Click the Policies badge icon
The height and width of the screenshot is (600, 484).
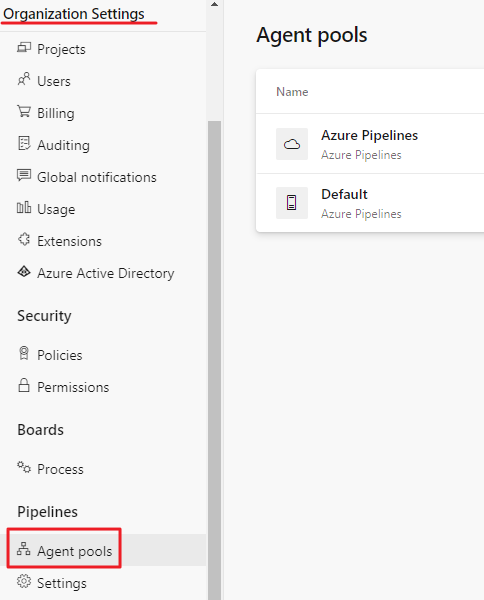24,353
